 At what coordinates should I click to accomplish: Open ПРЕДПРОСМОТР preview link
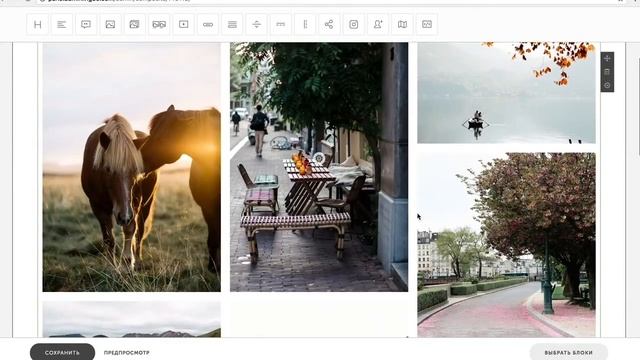coord(127,352)
